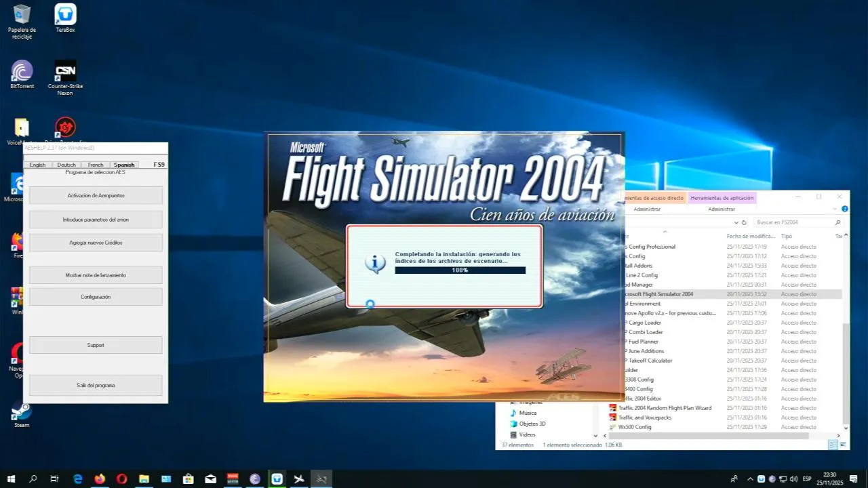This screenshot has width=868, height=488.
Task: Select the French language tab in AESHELP
Action: (x=96, y=165)
